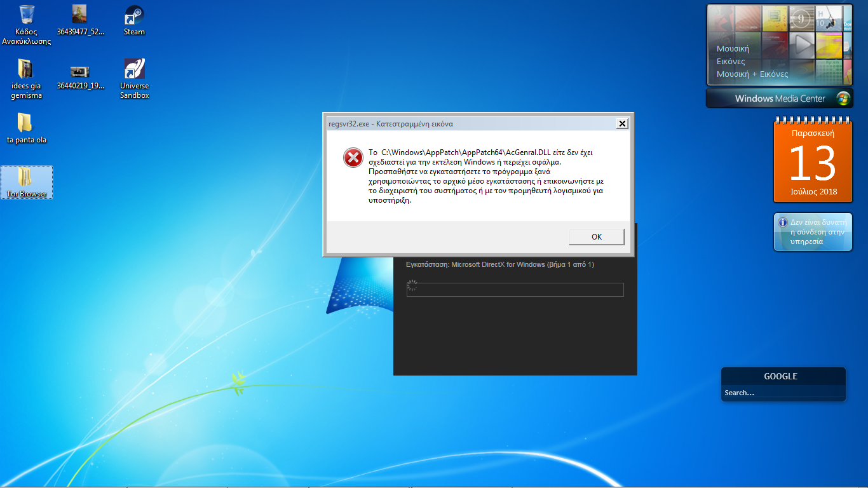Open the Recycle Bin (Κάδος Ανακύκλωσης) desktop icon
The image size is (868, 488).
point(27,25)
